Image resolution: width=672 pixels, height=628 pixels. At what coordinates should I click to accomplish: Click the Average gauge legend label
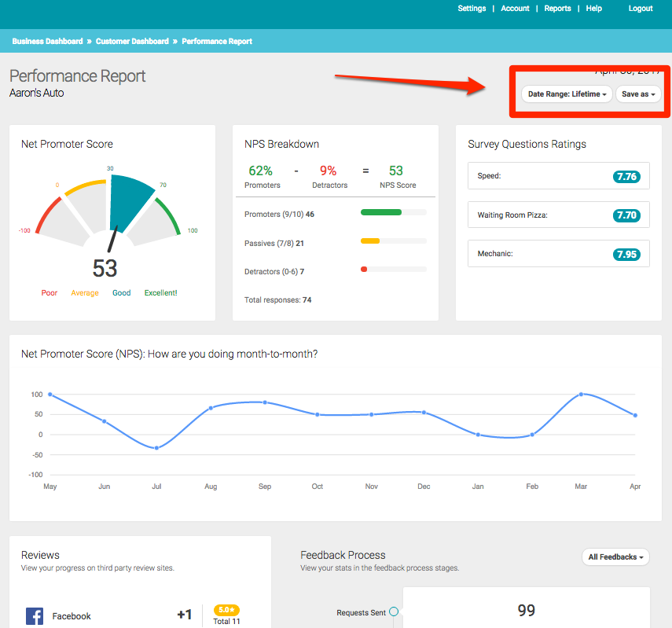pos(84,293)
